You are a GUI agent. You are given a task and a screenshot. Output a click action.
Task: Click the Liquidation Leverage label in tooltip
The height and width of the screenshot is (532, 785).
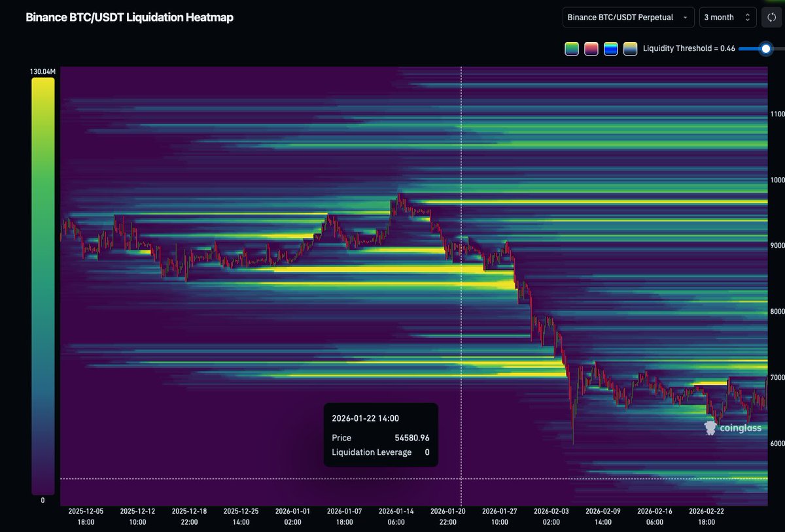(x=372, y=452)
